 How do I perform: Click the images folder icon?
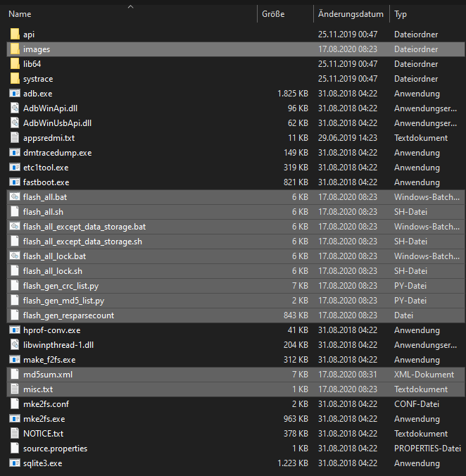click(15, 49)
